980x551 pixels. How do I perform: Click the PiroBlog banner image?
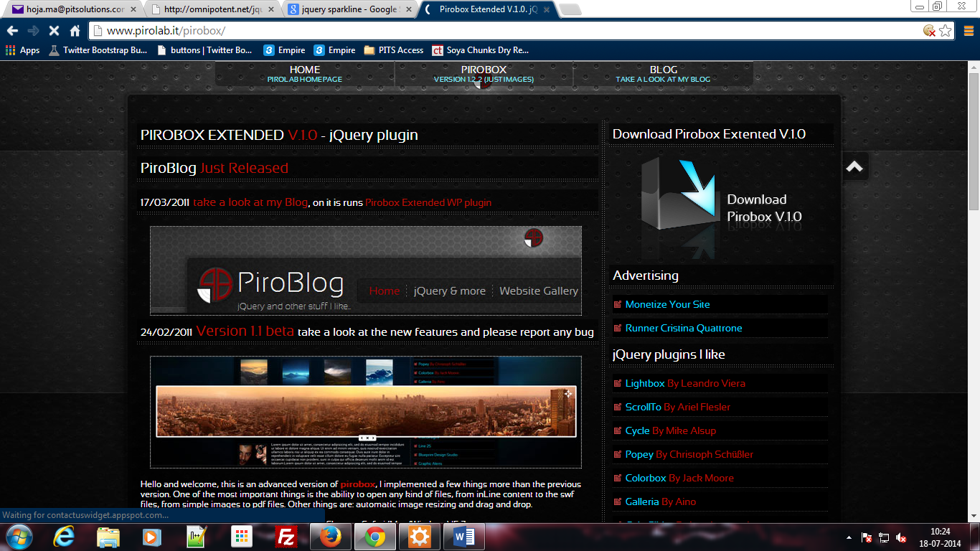(x=366, y=270)
